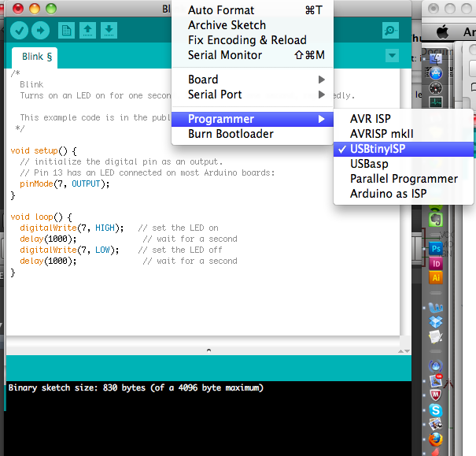Image resolution: width=476 pixels, height=456 pixels.
Task: Launch Illustrator from the Dock
Action: 436,278
